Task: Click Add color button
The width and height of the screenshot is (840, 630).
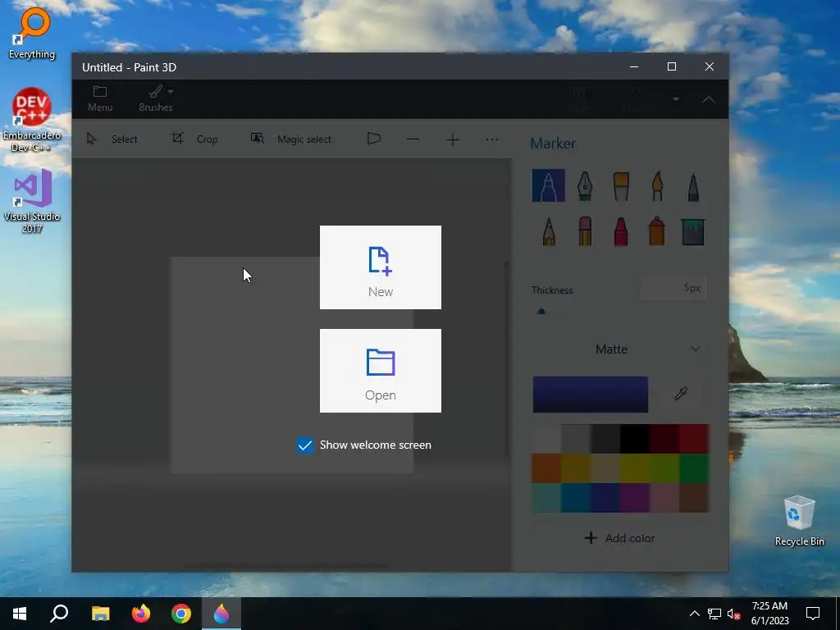Action: click(620, 538)
